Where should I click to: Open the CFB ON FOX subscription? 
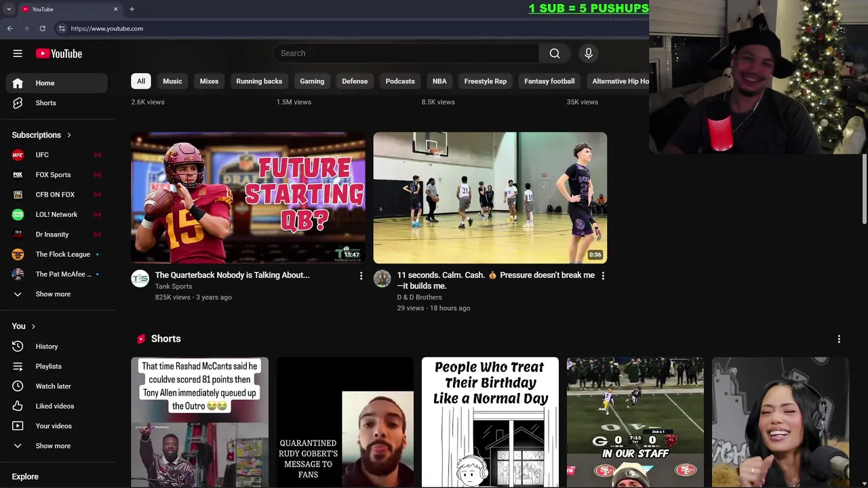point(57,195)
